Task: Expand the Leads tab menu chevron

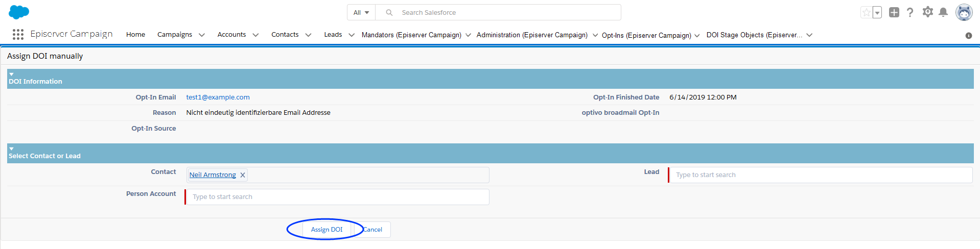Action: click(x=352, y=35)
